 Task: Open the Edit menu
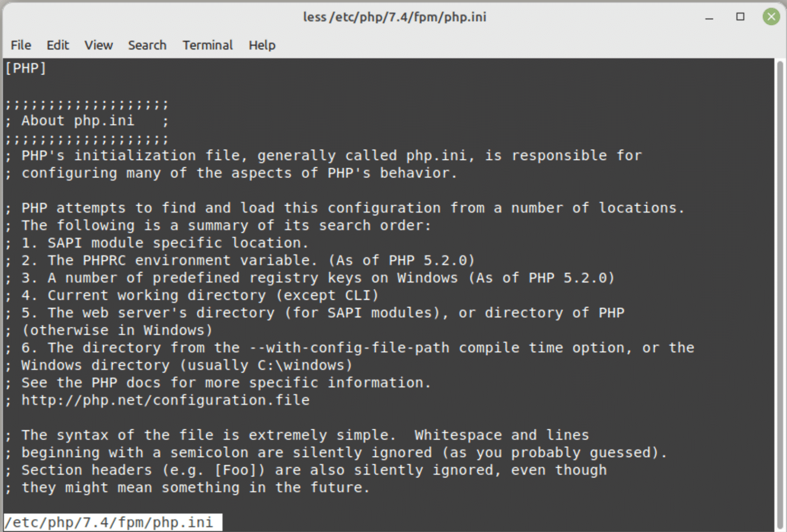point(57,45)
